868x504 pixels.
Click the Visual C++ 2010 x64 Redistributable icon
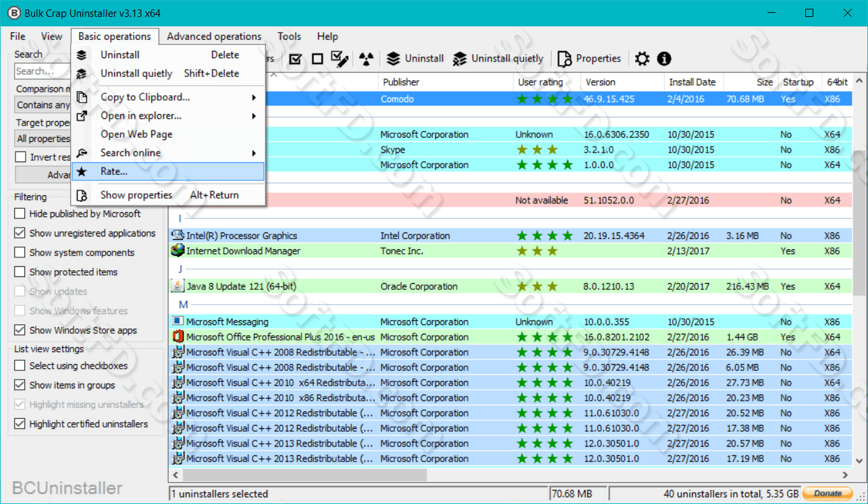(x=178, y=382)
